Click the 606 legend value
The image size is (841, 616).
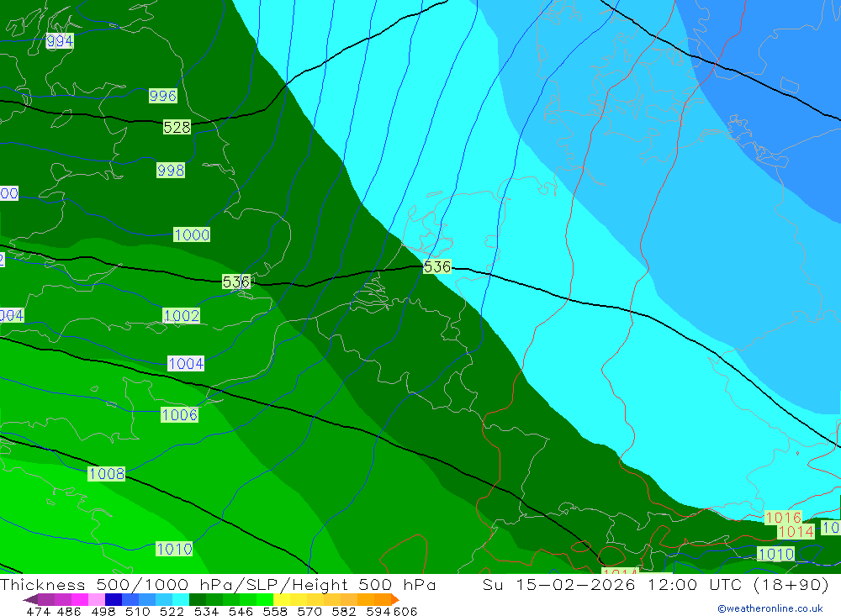405,612
